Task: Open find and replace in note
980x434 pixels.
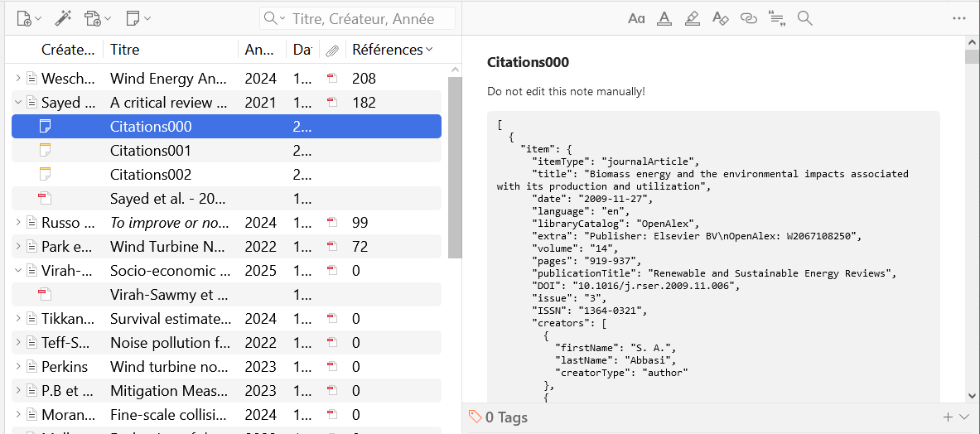Action: 804,18
